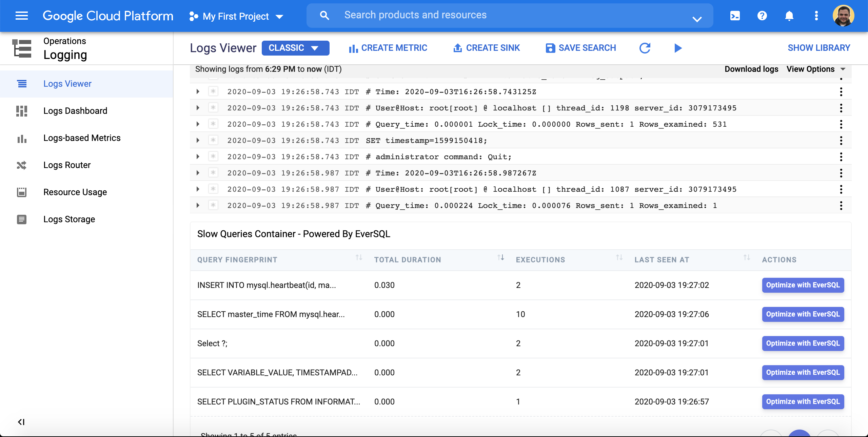Open user account avatar
The image size is (868, 437).
click(x=844, y=16)
